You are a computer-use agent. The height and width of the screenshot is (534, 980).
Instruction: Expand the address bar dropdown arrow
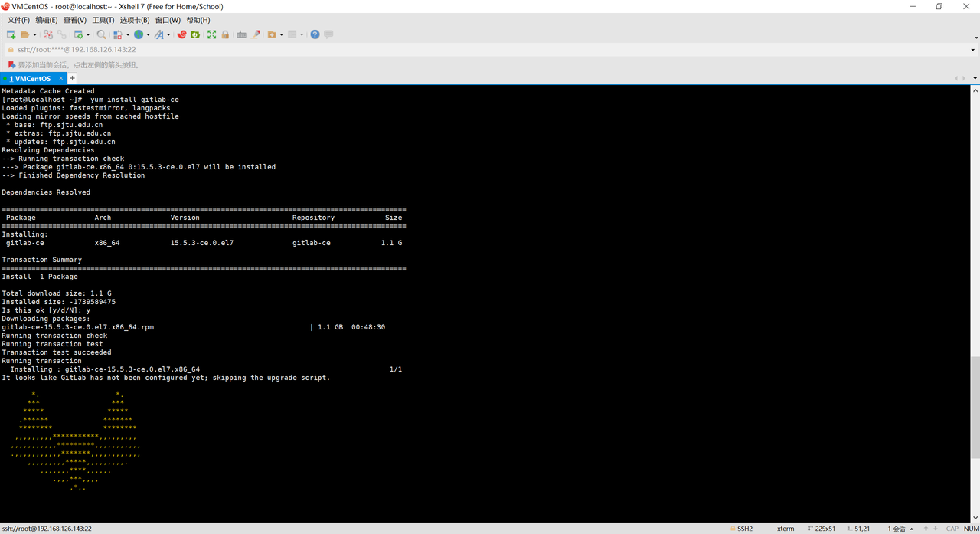974,50
